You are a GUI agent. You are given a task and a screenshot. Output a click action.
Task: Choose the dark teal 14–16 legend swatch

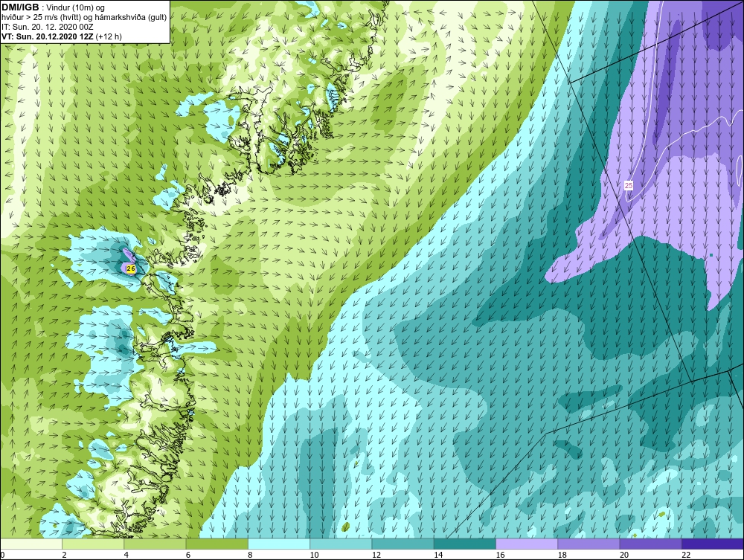[465, 544]
